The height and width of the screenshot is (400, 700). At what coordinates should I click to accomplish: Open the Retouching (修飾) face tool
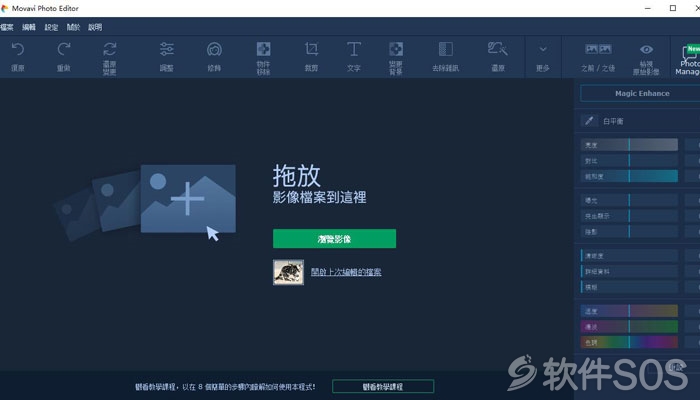(214, 49)
